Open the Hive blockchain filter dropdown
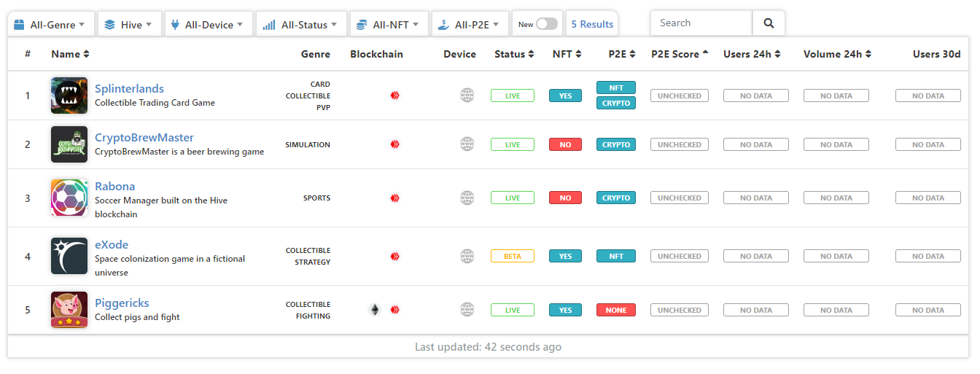The height and width of the screenshot is (374, 980). tap(128, 24)
